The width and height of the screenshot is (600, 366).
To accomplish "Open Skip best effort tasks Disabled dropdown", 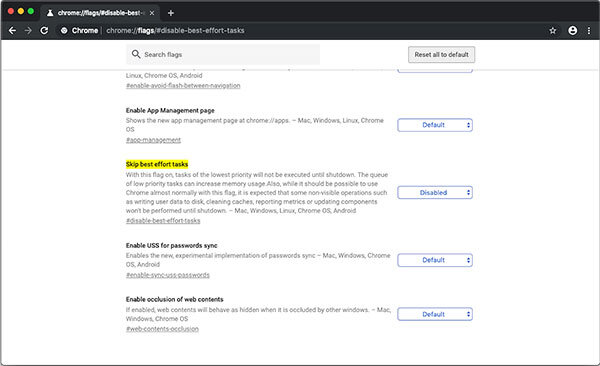I will point(435,193).
